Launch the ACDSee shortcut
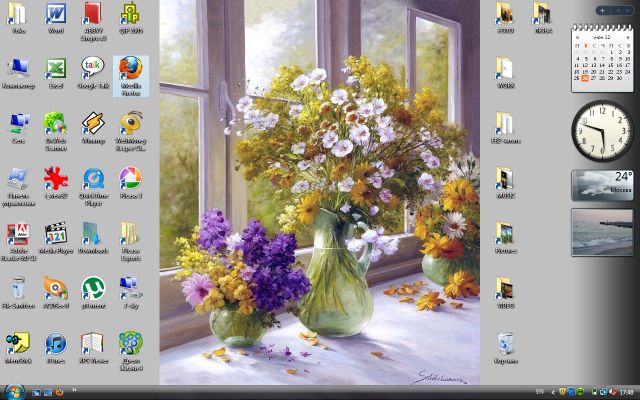Screen dimensions: 640x400 [x=56, y=293]
